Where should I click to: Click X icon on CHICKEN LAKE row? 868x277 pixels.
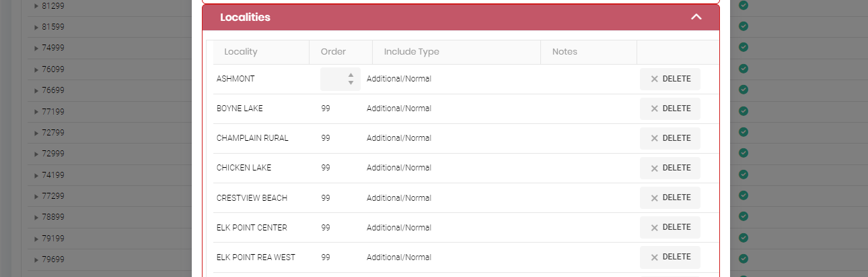[x=654, y=168]
